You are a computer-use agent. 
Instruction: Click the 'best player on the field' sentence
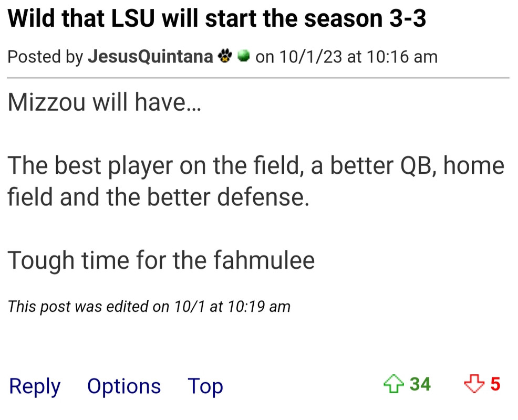(x=256, y=181)
